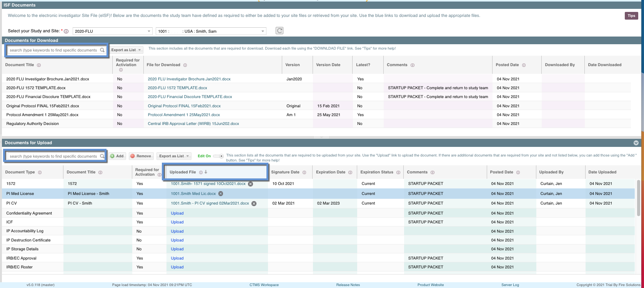Click info icon next to Select your Study and Site

pos(66,31)
